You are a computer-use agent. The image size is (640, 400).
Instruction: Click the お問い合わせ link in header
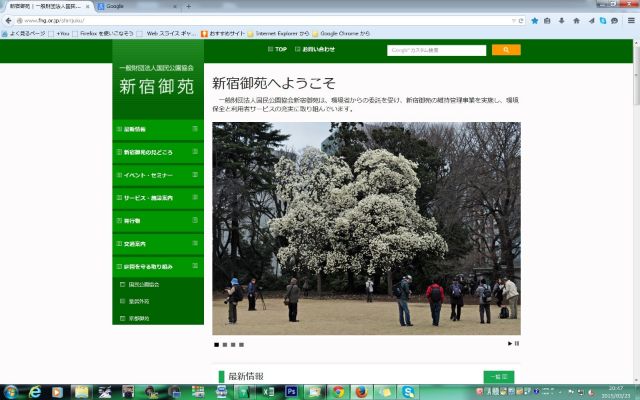316,49
